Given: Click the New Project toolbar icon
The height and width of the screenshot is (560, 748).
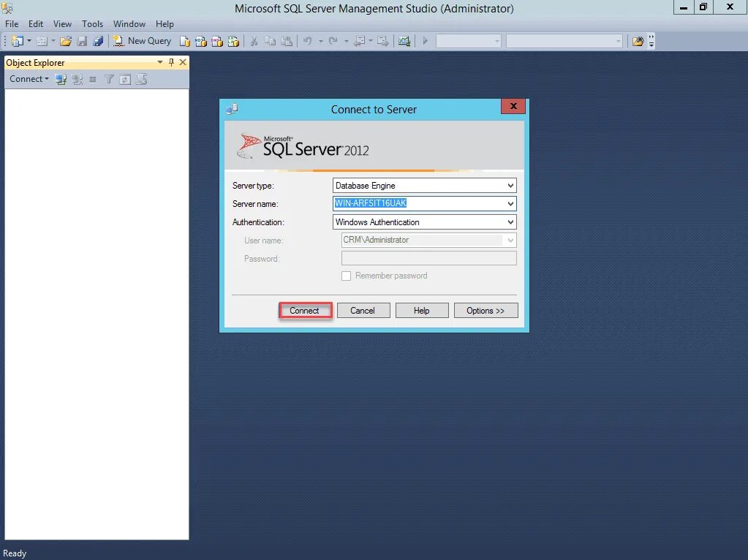Looking at the screenshot, I should (x=17, y=41).
